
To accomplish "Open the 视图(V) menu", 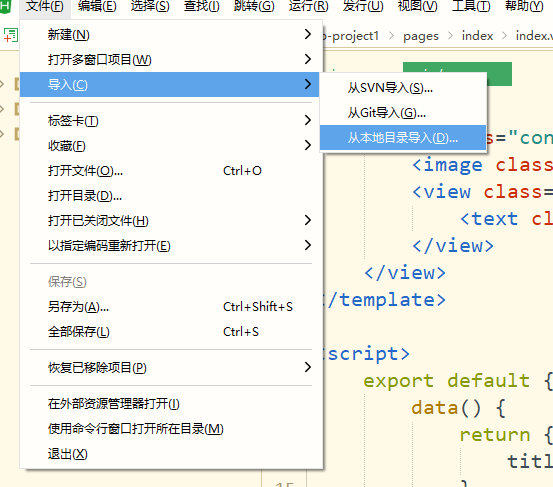I will 418,6.
